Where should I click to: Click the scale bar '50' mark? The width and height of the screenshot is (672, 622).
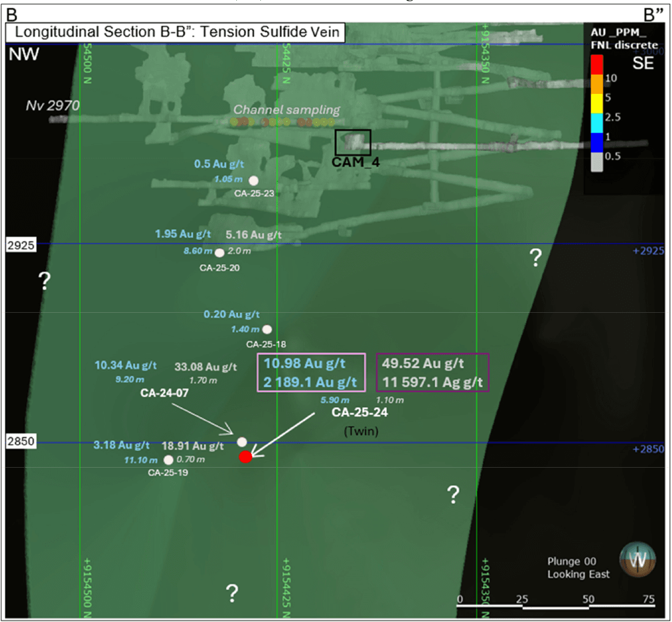coord(588,599)
